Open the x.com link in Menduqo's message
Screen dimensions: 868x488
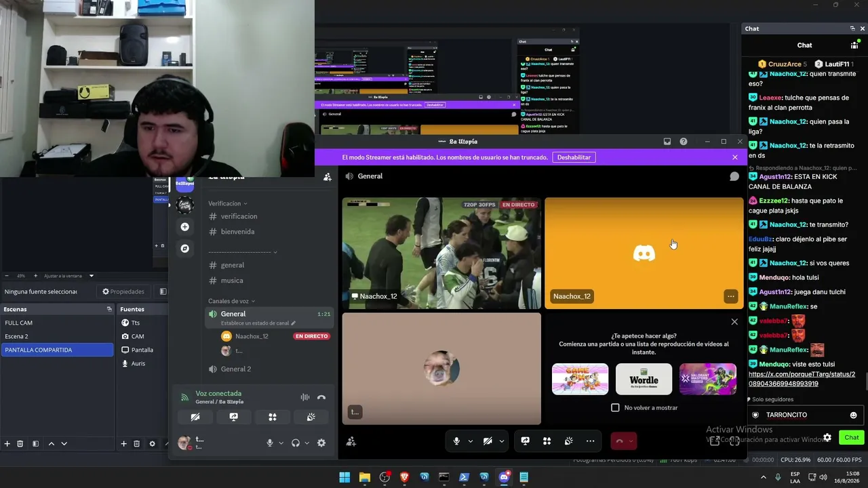pos(802,379)
